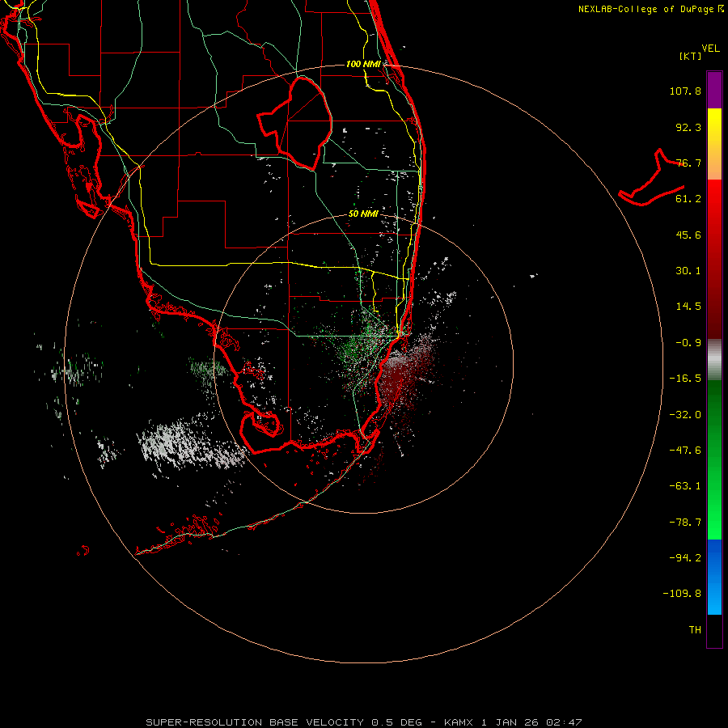The height and width of the screenshot is (728, 728).
Task: Select the 30.1 velocity scale label
Action: click(688, 271)
